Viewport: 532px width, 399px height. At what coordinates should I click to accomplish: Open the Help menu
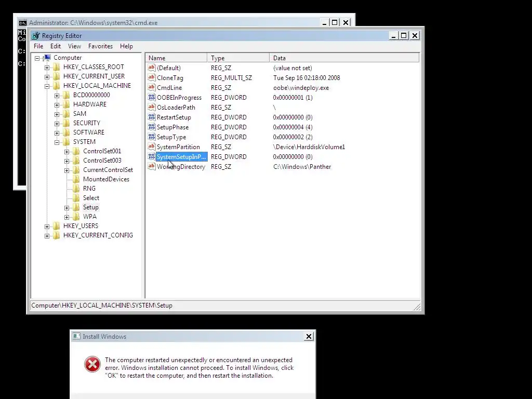[126, 46]
